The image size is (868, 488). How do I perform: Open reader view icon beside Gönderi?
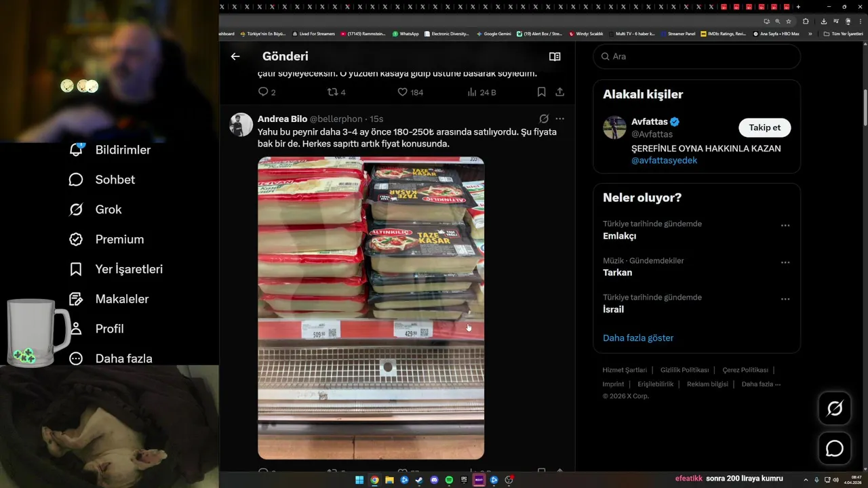555,56
